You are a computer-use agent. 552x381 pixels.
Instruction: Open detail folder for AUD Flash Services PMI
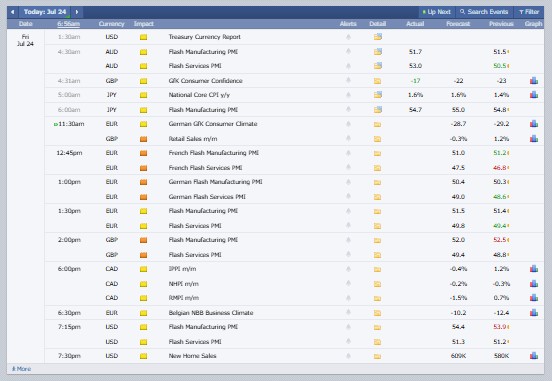[x=378, y=66]
